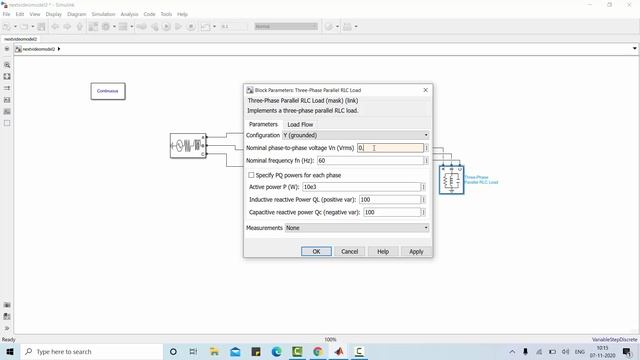Viewport: 640px width, 360px height.
Task: Click the VariableStepDiscrete solver status text
Action: [x=614, y=340]
